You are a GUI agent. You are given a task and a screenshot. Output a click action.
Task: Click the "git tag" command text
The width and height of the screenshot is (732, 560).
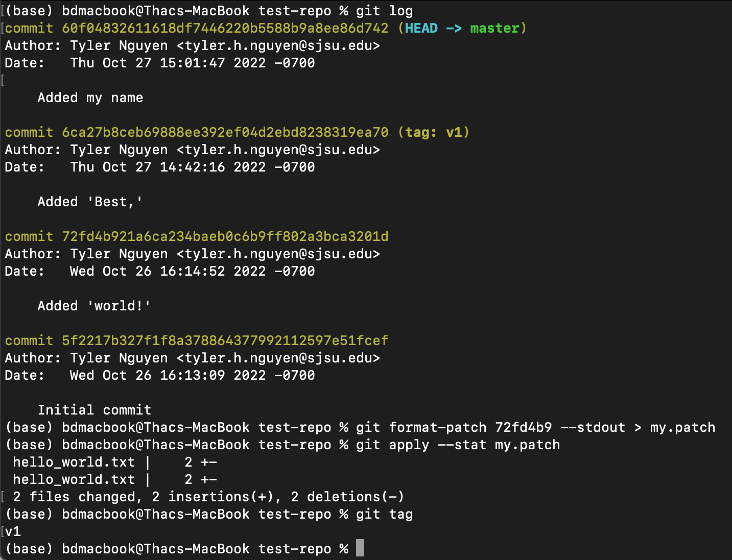point(384,514)
